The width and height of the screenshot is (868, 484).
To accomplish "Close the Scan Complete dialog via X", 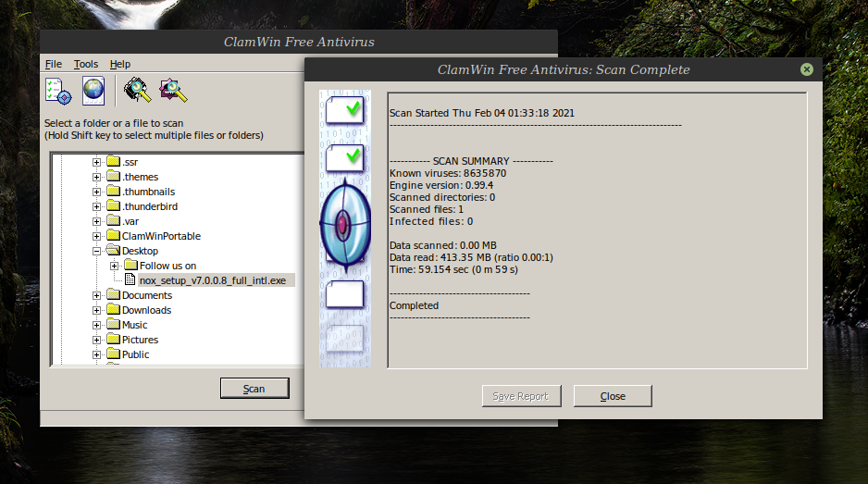I will 807,69.
